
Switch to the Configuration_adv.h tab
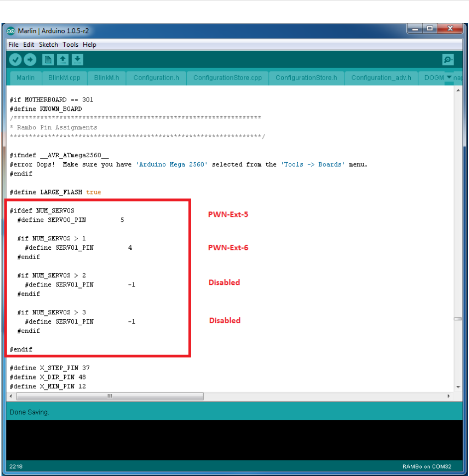[x=381, y=78]
